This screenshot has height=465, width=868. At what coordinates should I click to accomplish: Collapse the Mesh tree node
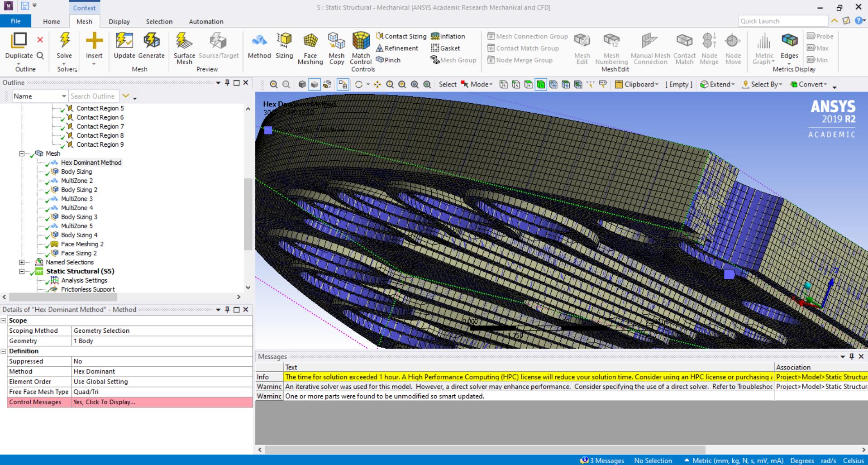21,153
